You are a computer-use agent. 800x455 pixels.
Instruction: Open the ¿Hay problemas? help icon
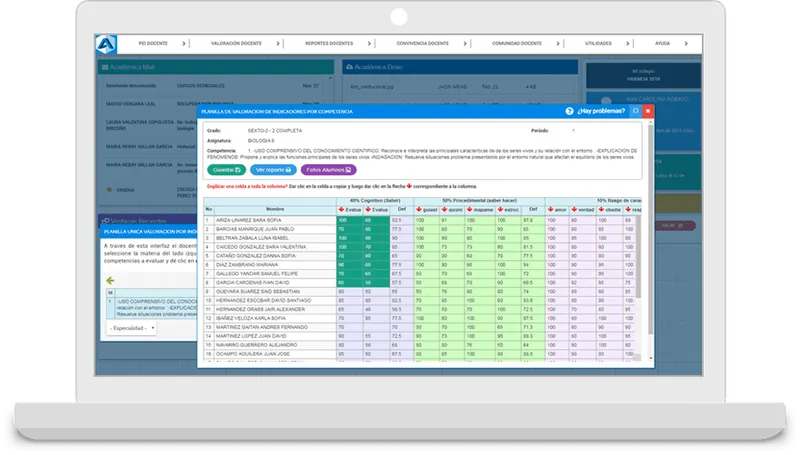569,111
